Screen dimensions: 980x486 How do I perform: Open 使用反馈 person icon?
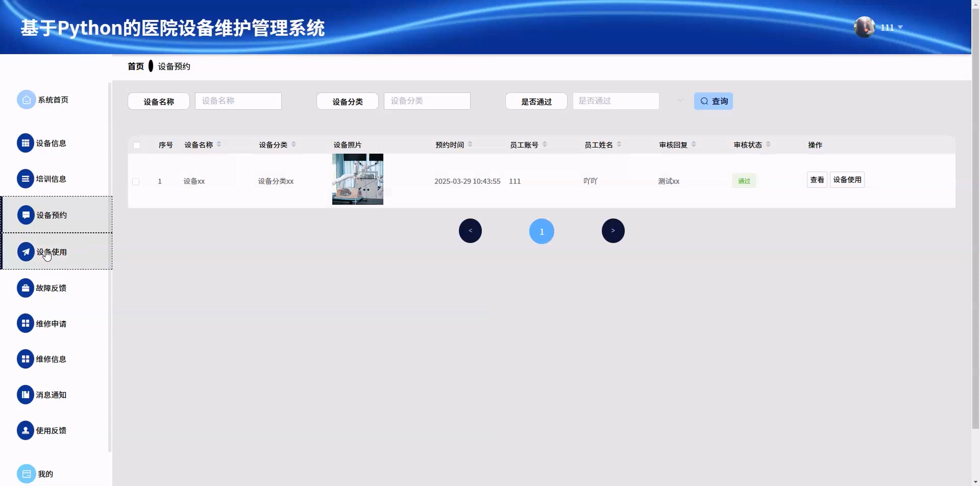[x=26, y=430]
